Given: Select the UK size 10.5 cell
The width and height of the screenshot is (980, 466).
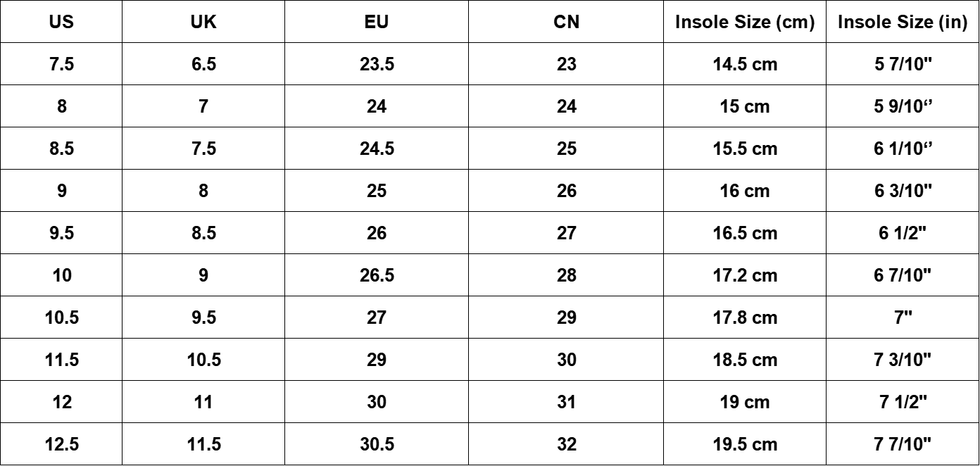Looking at the screenshot, I should [203, 360].
